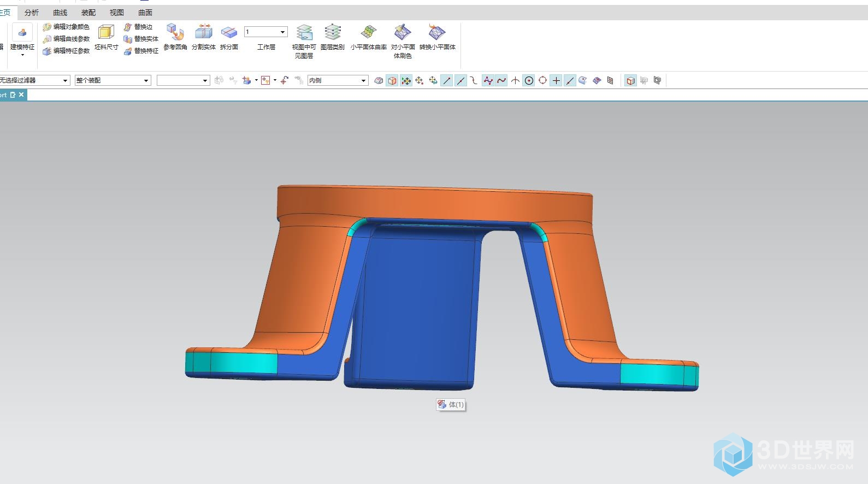This screenshot has width=868, height=484.
Task: Click 替换实体 tool
Action: coord(141,39)
